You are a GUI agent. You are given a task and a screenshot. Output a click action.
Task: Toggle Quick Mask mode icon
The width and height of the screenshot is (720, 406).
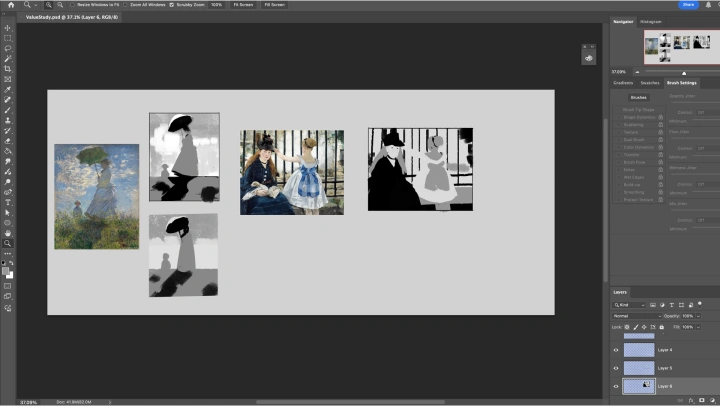[8, 286]
